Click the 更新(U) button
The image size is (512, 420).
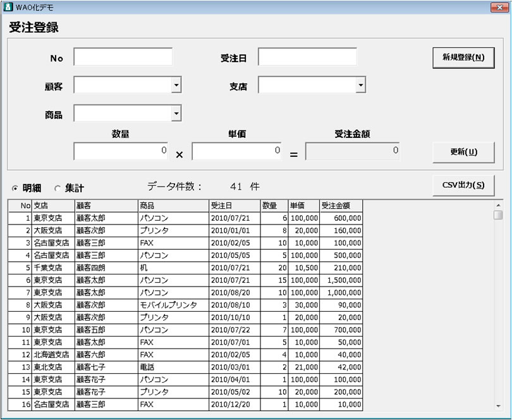click(463, 152)
